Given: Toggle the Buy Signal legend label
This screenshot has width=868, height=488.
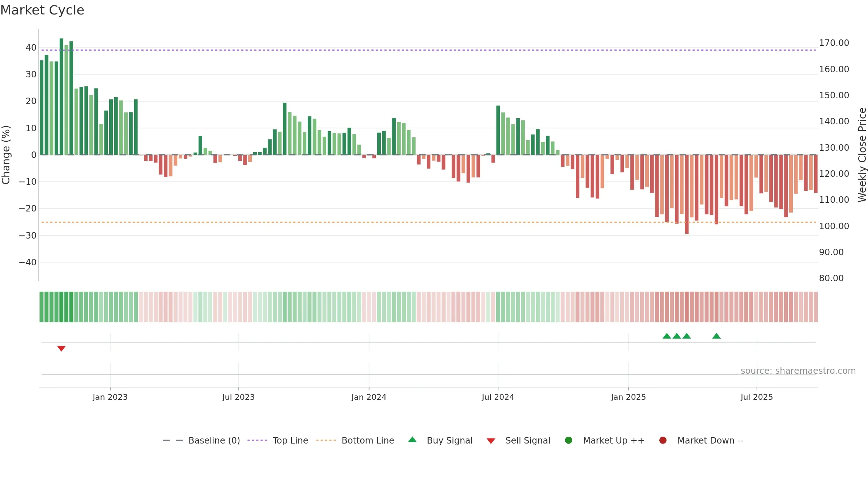Looking at the screenshot, I should 450,440.
